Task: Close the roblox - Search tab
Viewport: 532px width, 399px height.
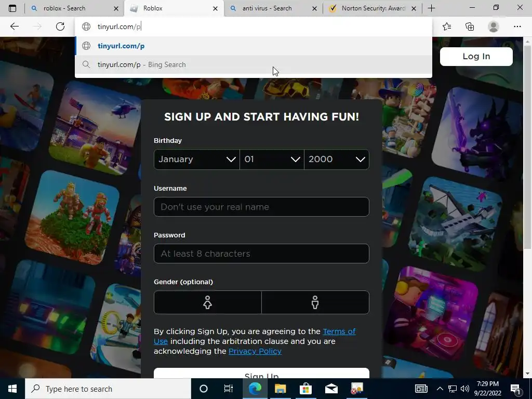Action: coord(116,8)
